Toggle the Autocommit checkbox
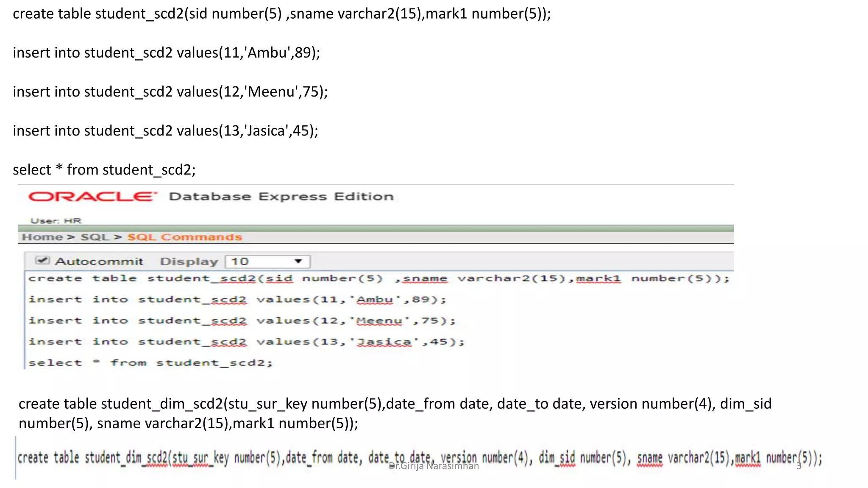Image resolution: width=868 pixels, height=488 pixels. tap(42, 261)
